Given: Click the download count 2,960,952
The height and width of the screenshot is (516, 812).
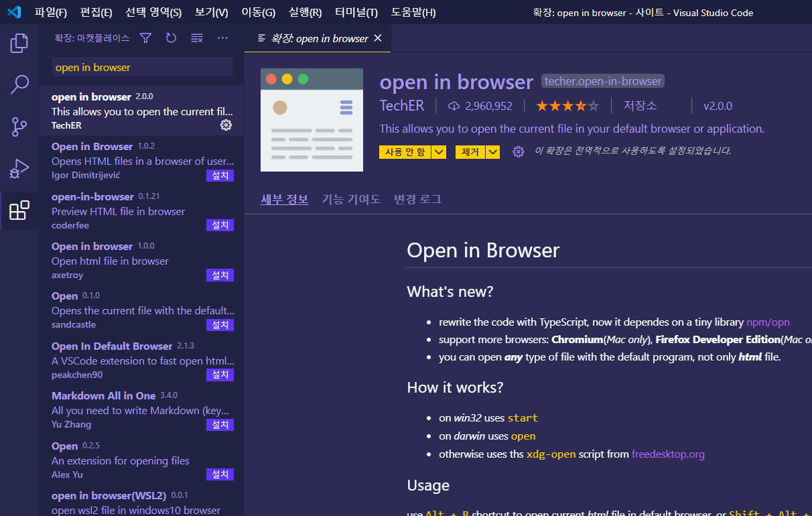Looking at the screenshot, I should (x=480, y=106).
